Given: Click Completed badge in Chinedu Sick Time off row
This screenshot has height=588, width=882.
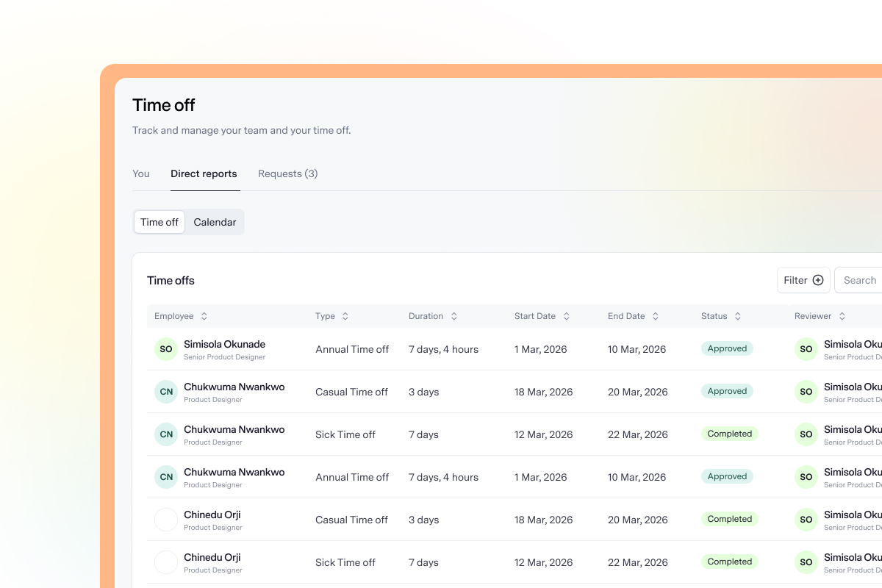Looking at the screenshot, I should pos(730,562).
